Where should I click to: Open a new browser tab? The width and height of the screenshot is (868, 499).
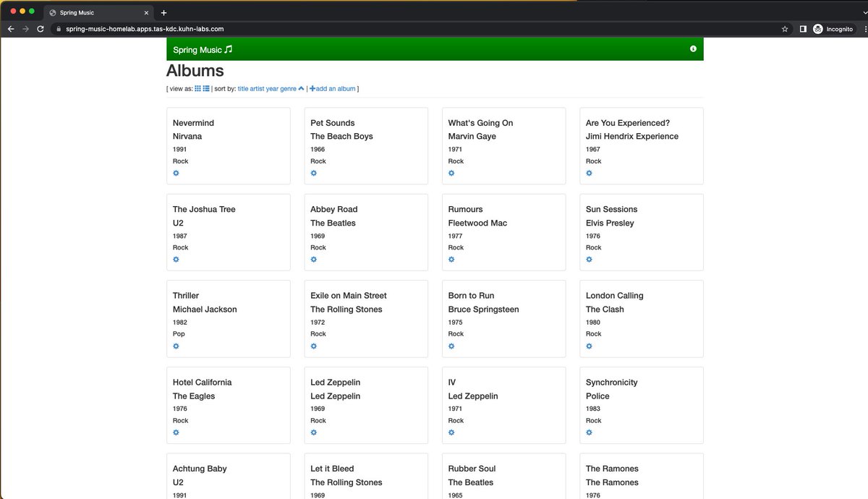tap(163, 12)
